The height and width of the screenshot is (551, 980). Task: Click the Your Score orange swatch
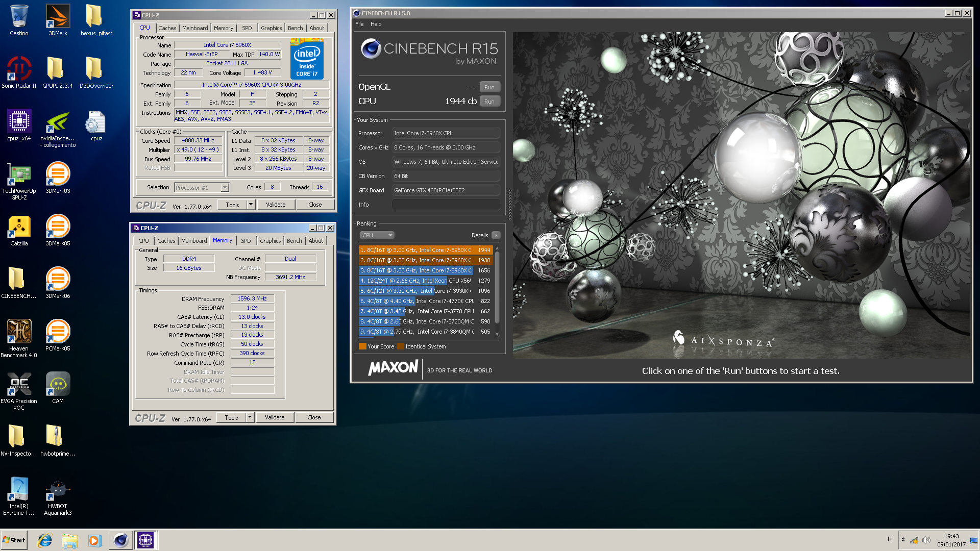click(362, 346)
